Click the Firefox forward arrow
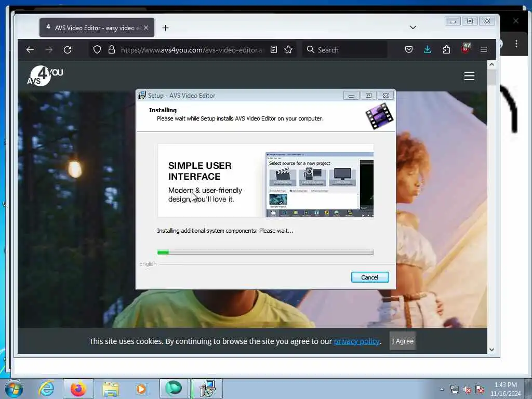Viewport: 532px width, 399px height. coord(49,50)
